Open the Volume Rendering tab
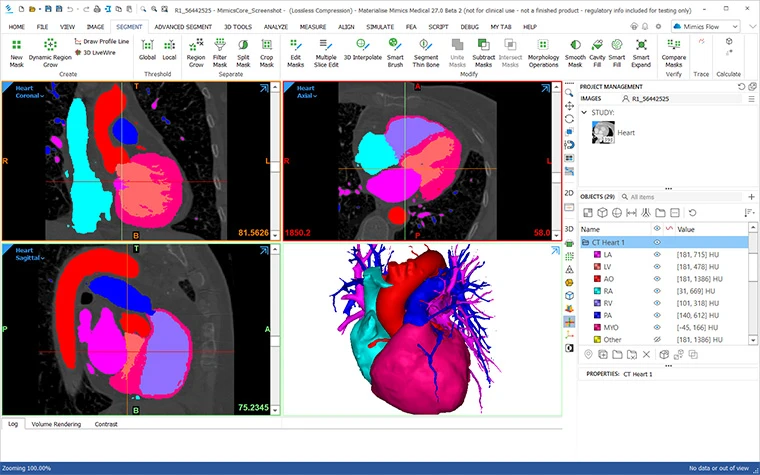The image size is (760, 475). click(x=58, y=424)
